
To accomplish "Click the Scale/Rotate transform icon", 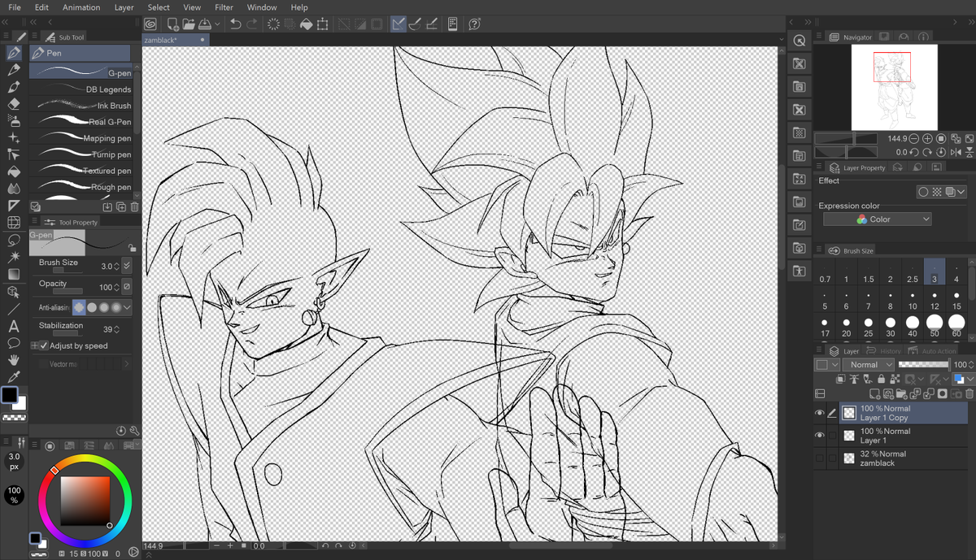I will (x=323, y=24).
